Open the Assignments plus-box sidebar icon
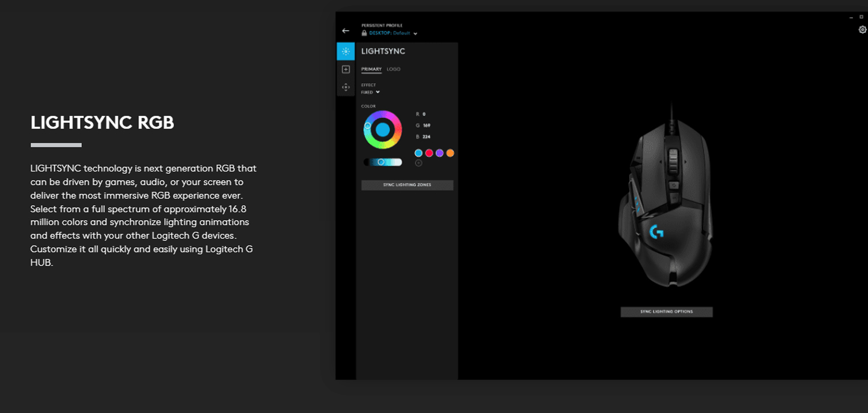 click(346, 69)
